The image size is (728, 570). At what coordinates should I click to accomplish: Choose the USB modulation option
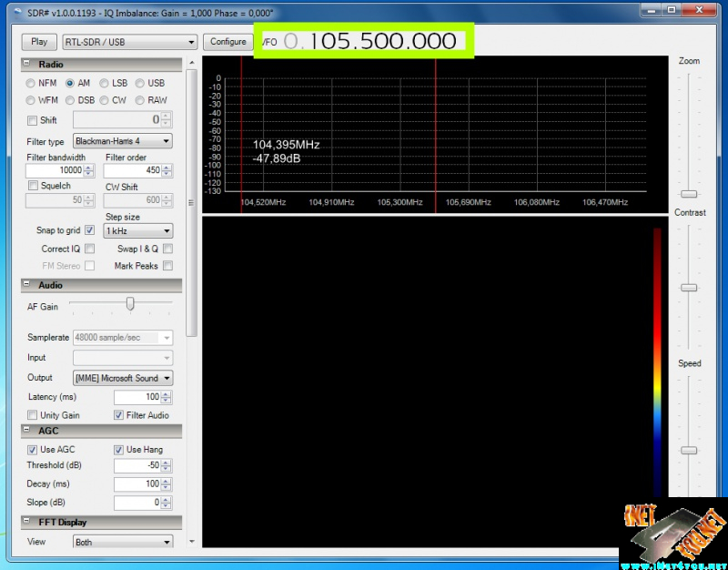[141, 83]
